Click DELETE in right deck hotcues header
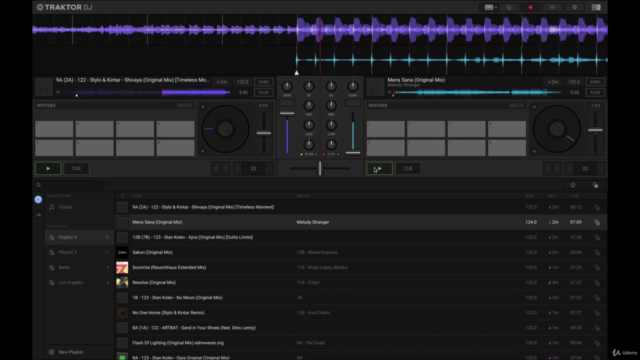Screen dimensions: 640x360 click(516, 106)
